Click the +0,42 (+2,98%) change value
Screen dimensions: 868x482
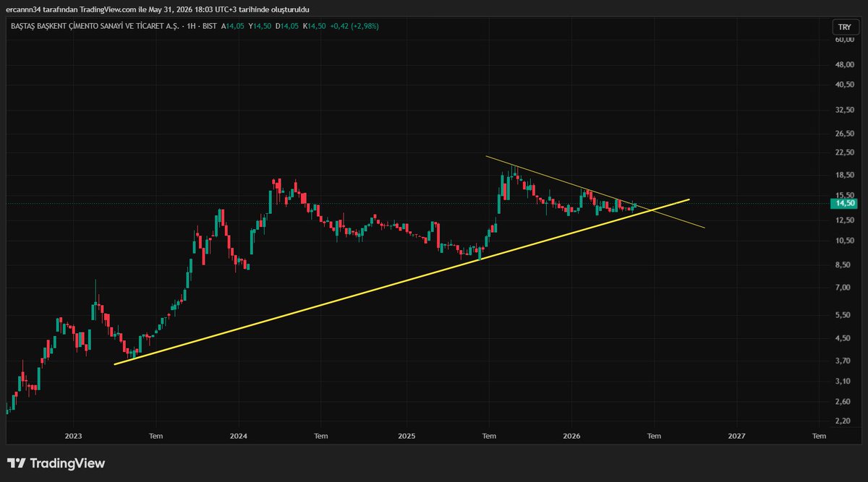(x=354, y=26)
